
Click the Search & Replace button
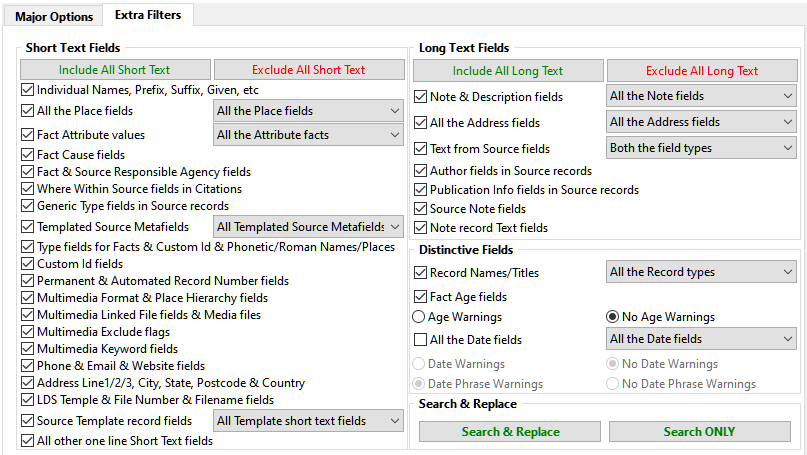510,432
